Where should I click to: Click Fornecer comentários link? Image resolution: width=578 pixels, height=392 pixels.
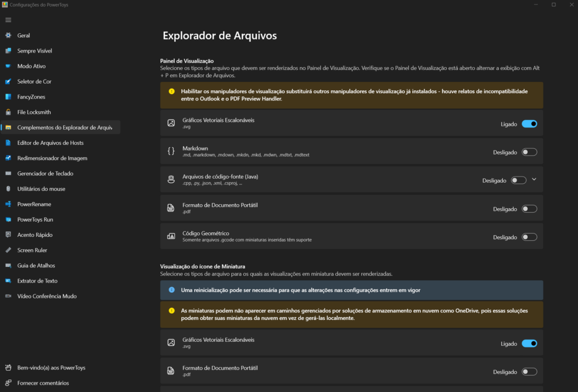(43, 383)
